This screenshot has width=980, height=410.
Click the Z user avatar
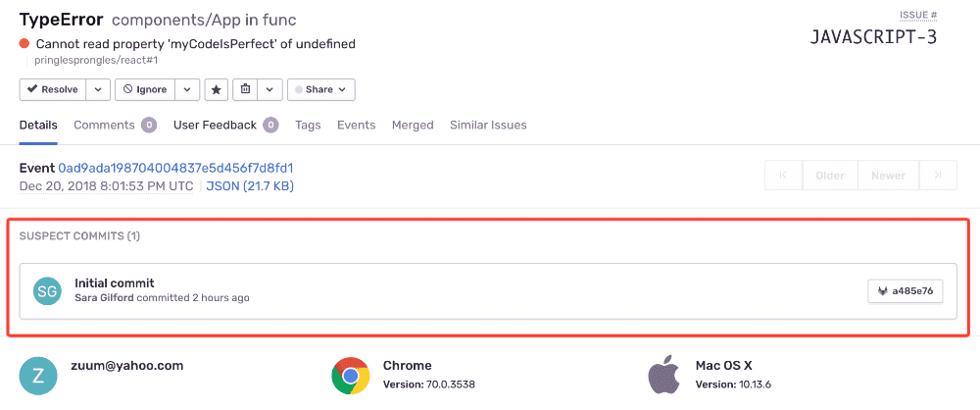[x=36, y=376]
